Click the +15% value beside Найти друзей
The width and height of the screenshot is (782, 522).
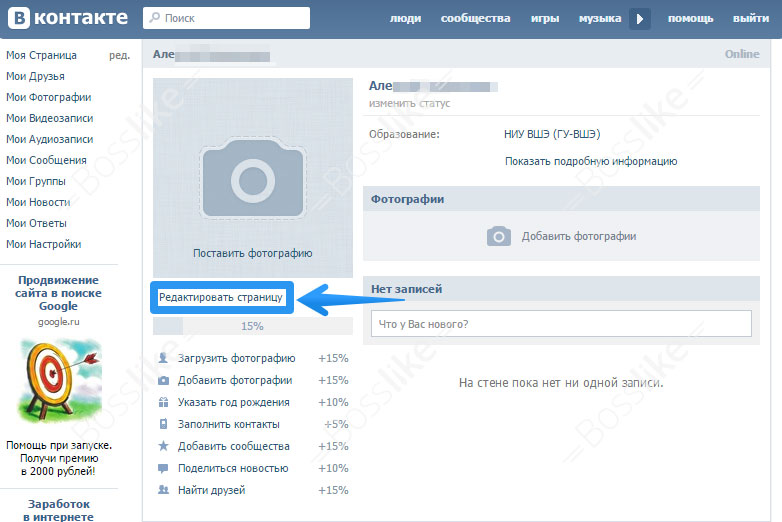tap(333, 490)
